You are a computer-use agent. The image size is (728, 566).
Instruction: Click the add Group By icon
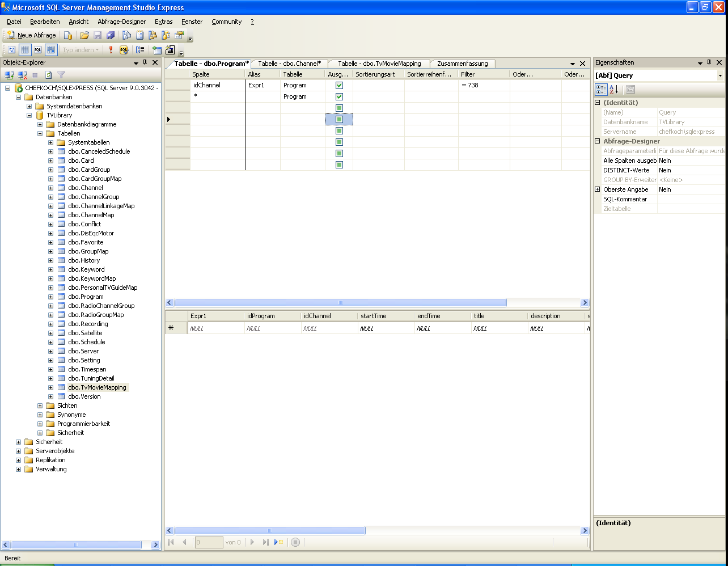140,50
